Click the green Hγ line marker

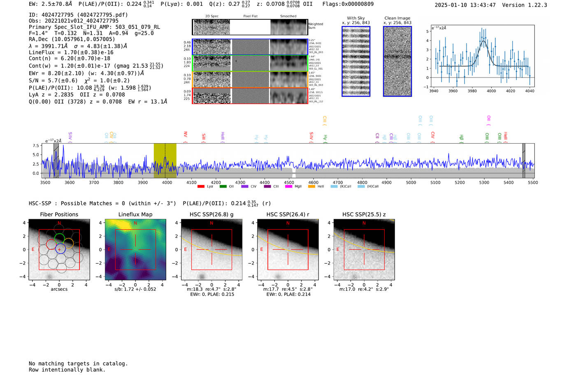click(x=325, y=139)
